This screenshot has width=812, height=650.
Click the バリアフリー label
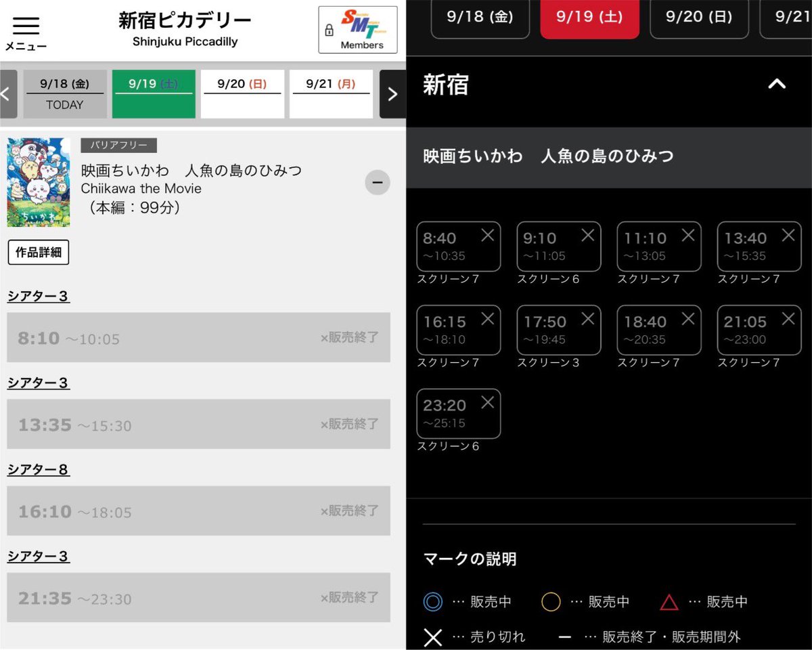119,145
